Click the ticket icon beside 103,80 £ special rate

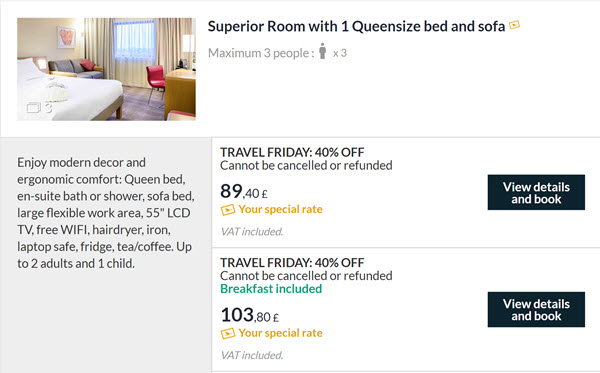(x=228, y=334)
